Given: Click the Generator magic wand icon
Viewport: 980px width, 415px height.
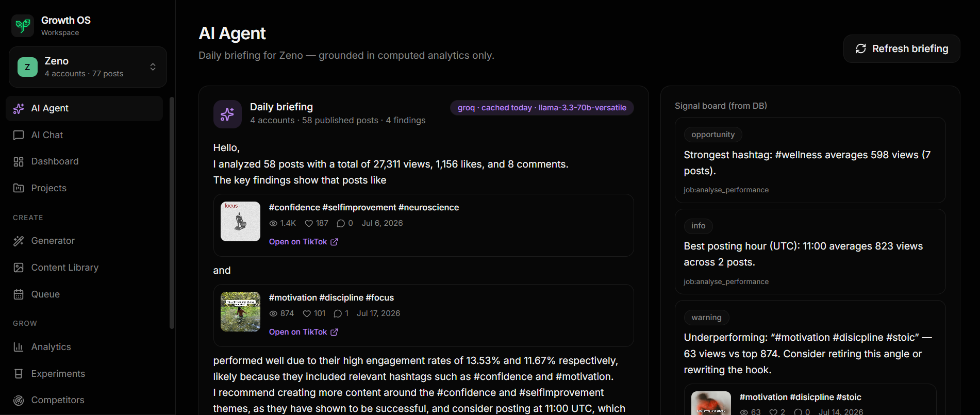Looking at the screenshot, I should pyautogui.click(x=19, y=241).
